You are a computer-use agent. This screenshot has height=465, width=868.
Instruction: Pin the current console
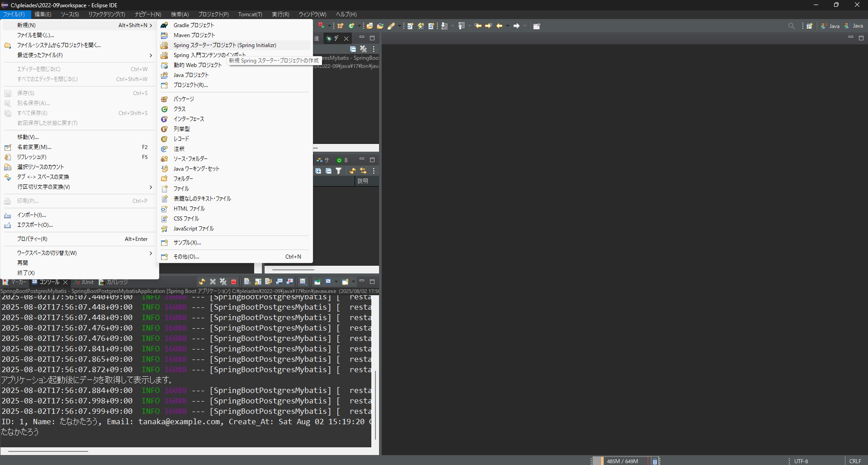318,282
